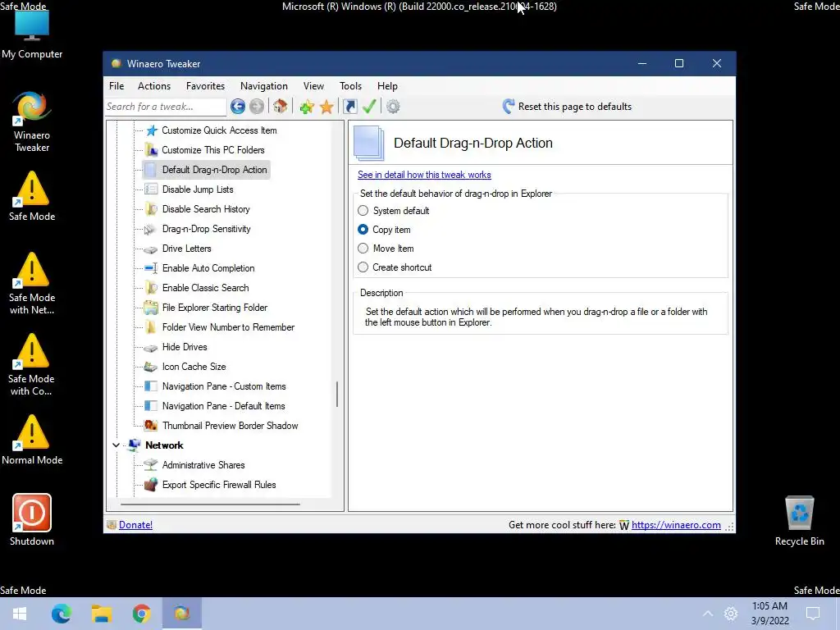Open the Actions menu
The height and width of the screenshot is (630, 840).
(x=154, y=85)
